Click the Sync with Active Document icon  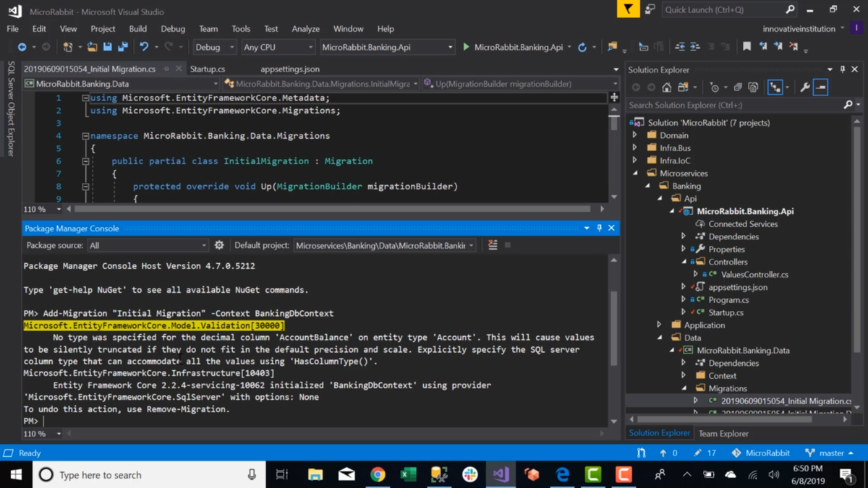(x=683, y=87)
